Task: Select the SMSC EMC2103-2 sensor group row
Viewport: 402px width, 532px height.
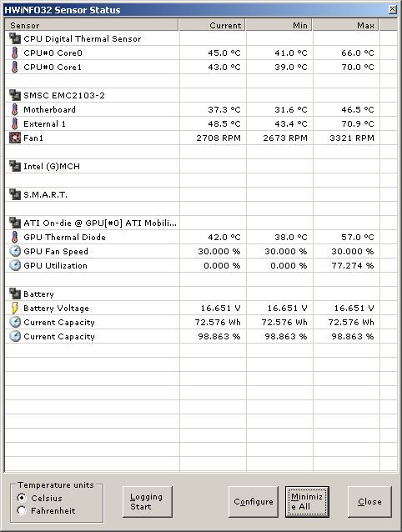Action: pyautogui.click(x=201, y=95)
